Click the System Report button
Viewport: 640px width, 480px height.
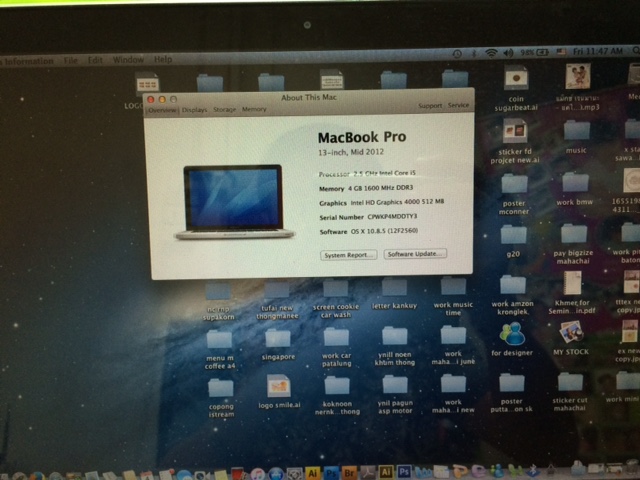coord(349,255)
